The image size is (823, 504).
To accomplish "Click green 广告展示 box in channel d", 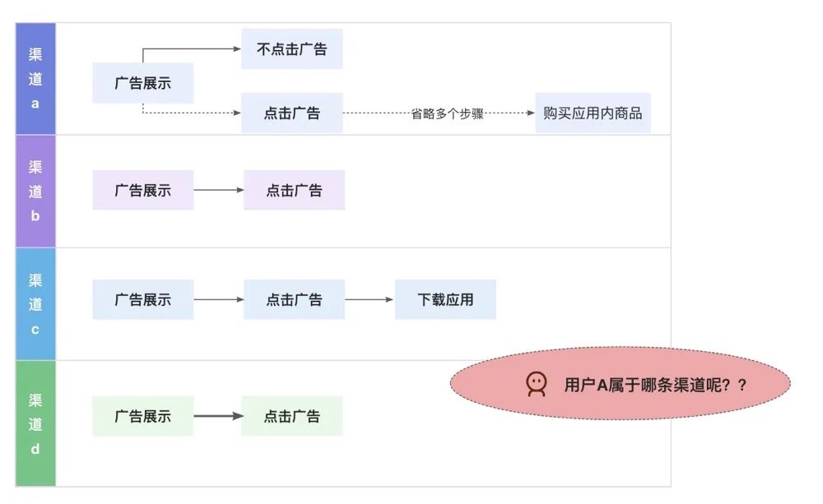I will pyautogui.click(x=142, y=416).
